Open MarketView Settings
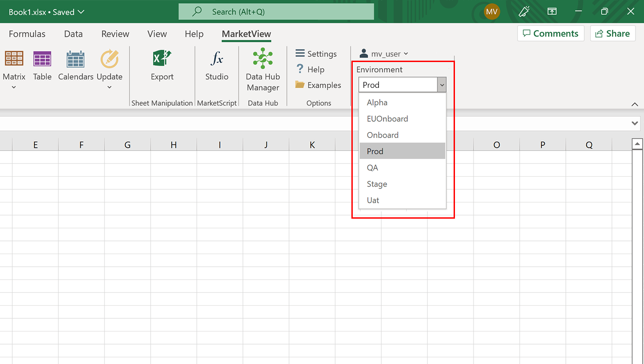Screen dimensions: 644x364 coord(316,54)
